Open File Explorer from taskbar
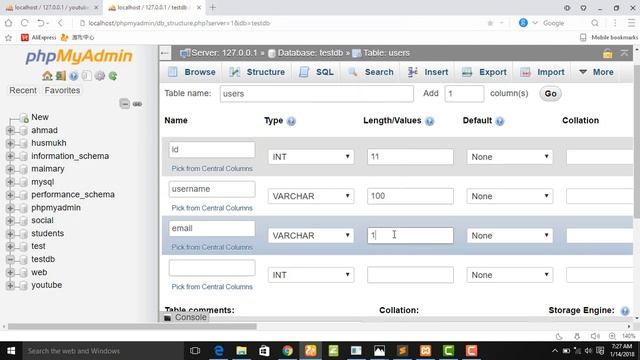This screenshot has width=640, height=360. 242,351
